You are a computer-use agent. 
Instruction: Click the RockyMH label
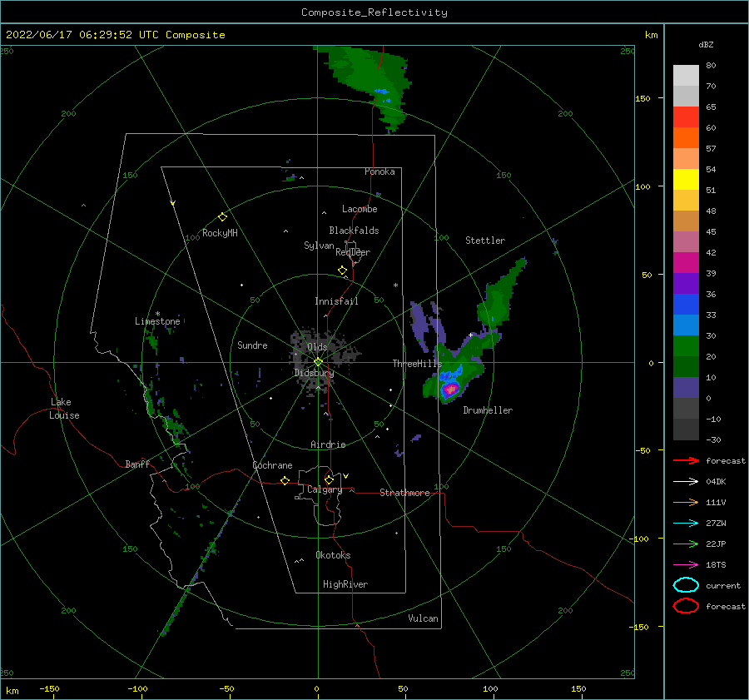pos(220,233)
